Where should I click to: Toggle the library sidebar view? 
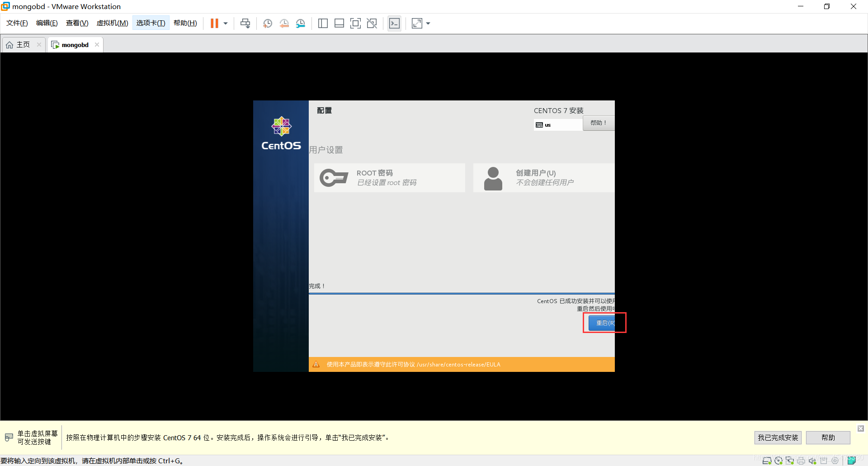coord(323,24)
